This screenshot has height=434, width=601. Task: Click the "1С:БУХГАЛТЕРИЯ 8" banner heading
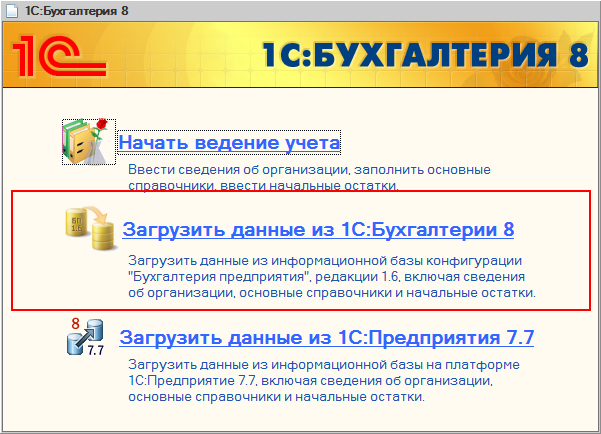click(425, 55)
